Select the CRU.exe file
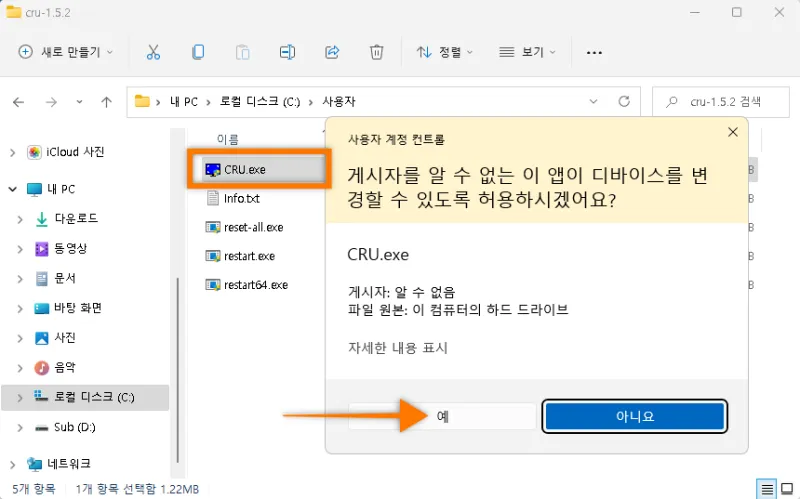 244,169
